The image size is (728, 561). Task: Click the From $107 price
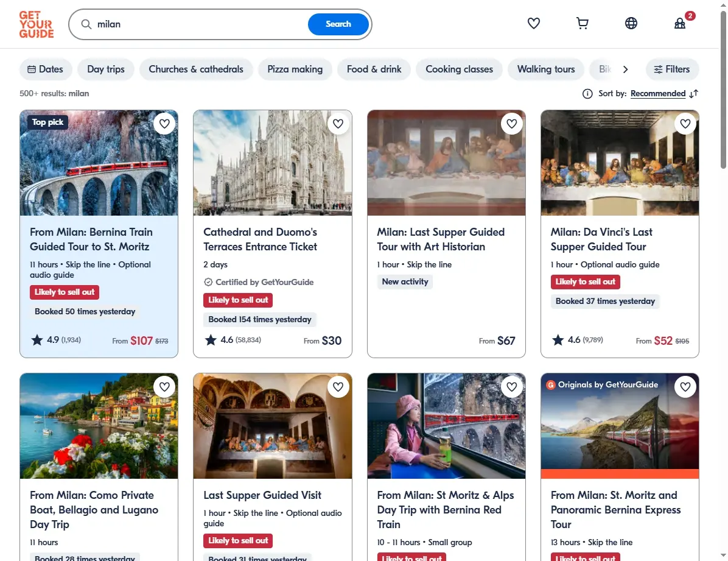click(x=140, y=341)
